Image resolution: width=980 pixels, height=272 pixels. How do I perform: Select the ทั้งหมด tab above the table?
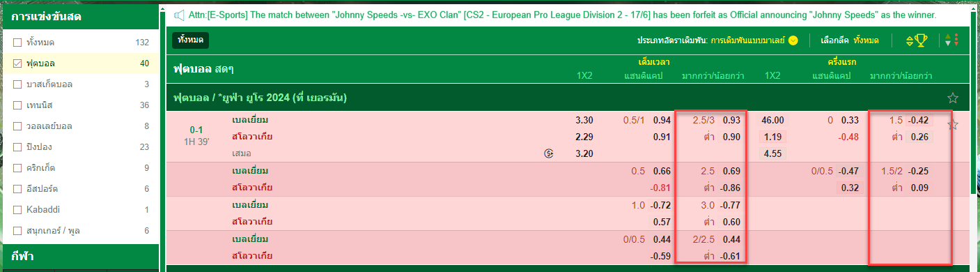click(190, 40)
